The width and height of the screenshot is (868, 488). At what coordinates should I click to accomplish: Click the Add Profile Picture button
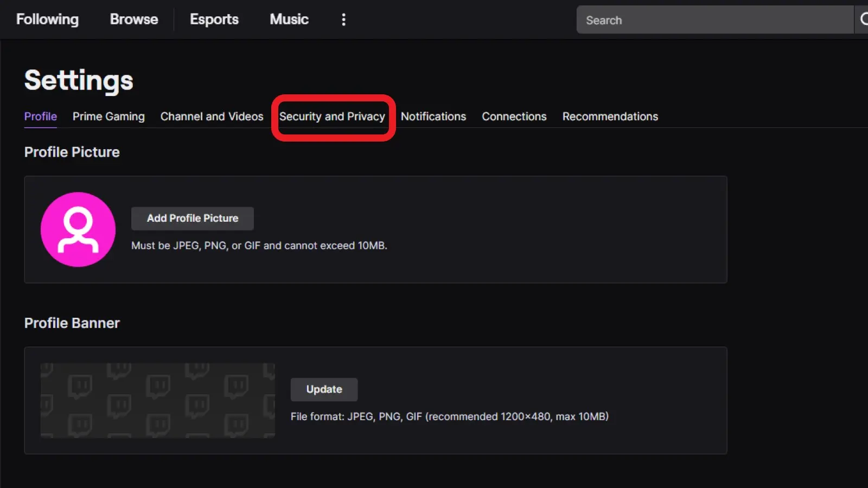[193, 218]
